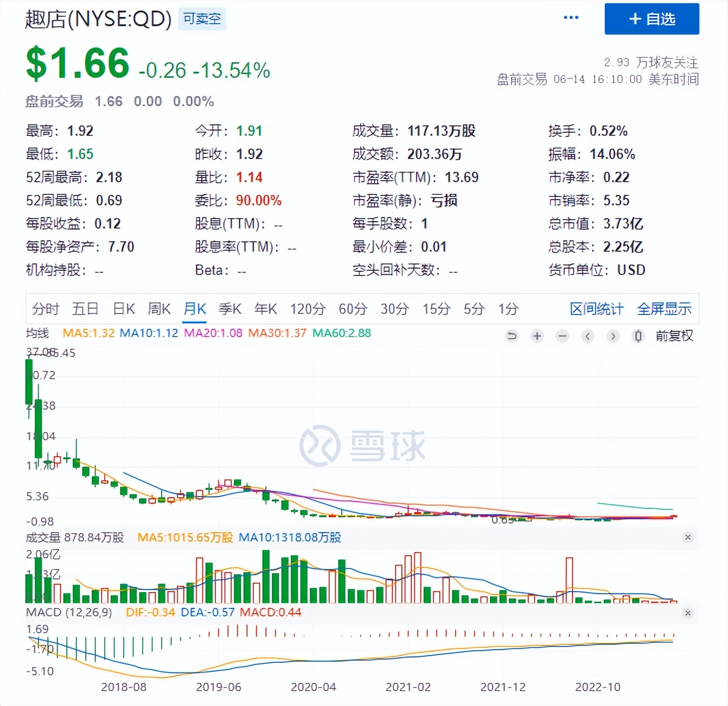The width and height of the screenshot is (728, 706).
Task: Hide the MACD indicator panel
Action: pyautogui.click(x=688, y=613)
